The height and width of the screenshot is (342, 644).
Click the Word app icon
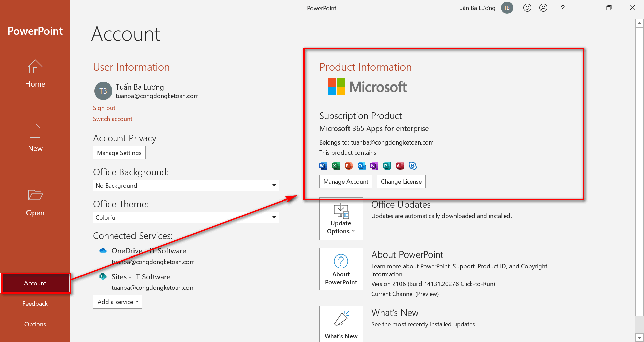323,166
